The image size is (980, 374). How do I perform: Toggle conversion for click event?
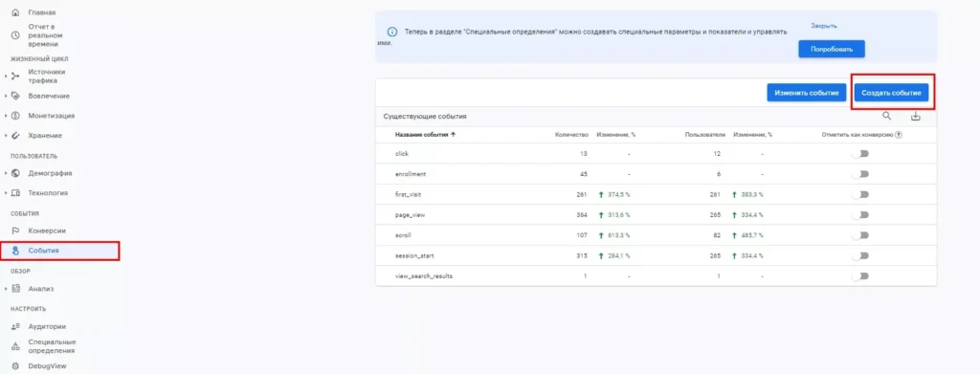click(x=860, y=154)
